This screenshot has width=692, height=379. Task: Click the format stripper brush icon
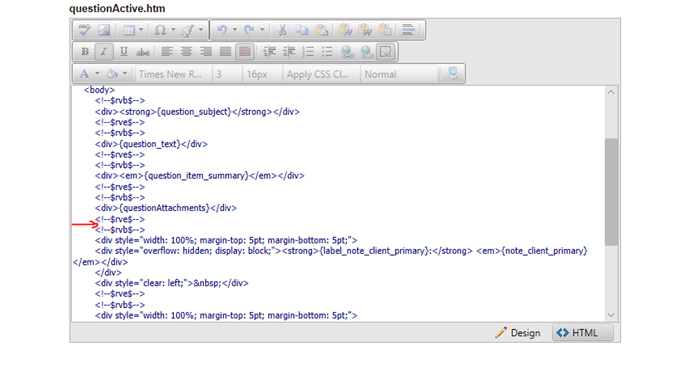(x=188, y=30)
